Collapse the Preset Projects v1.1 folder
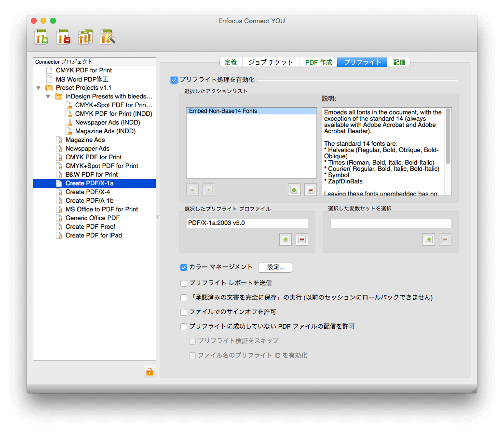The width and height of the screenshot is (504, 432). click(39, 88)
